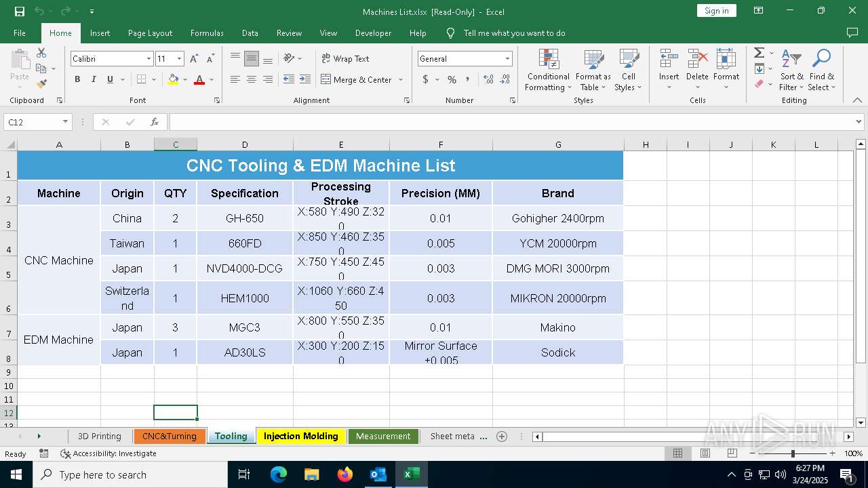Image resolution: width=868 pixels, height=488 pixels.
Task: Open Find & Select menu
Action: (822, 70)
